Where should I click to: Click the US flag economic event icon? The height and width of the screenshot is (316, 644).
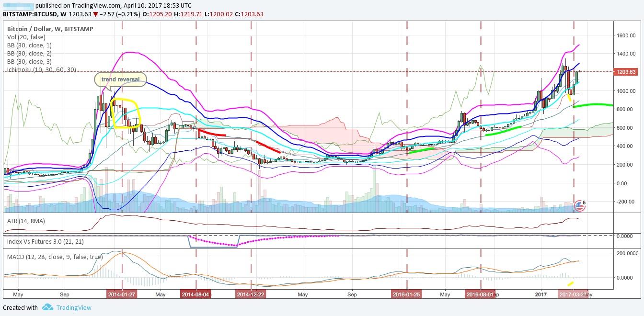click(x=578, y=205)
